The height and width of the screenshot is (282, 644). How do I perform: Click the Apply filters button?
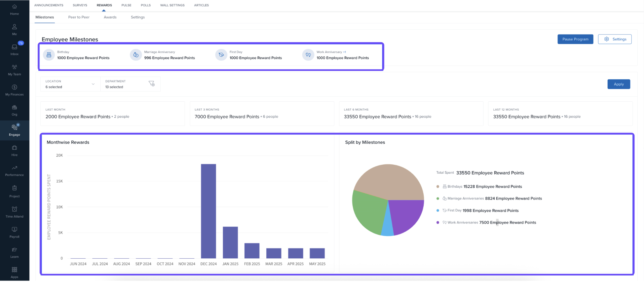click(x=618, y=84)
